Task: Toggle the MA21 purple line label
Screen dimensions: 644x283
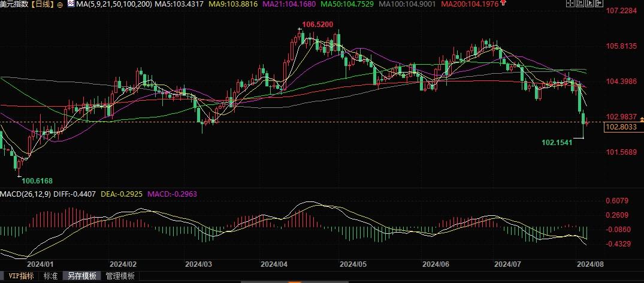Action: click(x=290, y=4)
